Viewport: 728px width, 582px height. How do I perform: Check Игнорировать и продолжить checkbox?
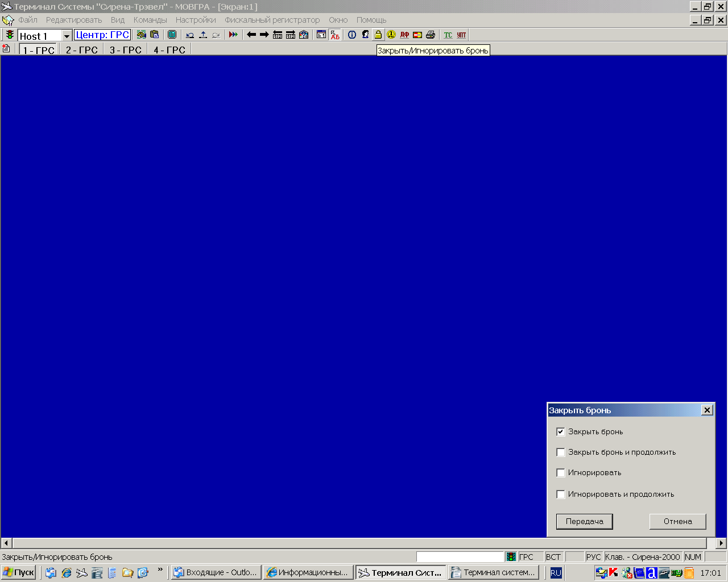click(x=560, y=494)
